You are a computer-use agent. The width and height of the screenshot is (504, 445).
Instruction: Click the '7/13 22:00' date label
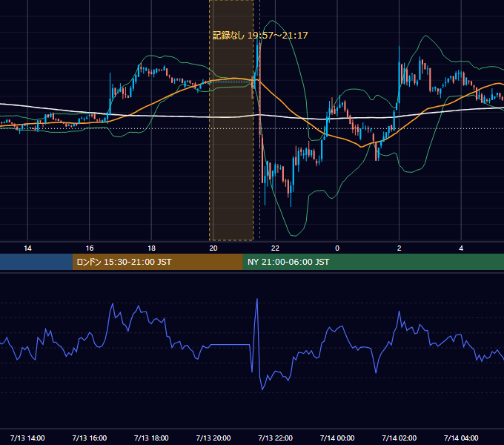point(276,438)
